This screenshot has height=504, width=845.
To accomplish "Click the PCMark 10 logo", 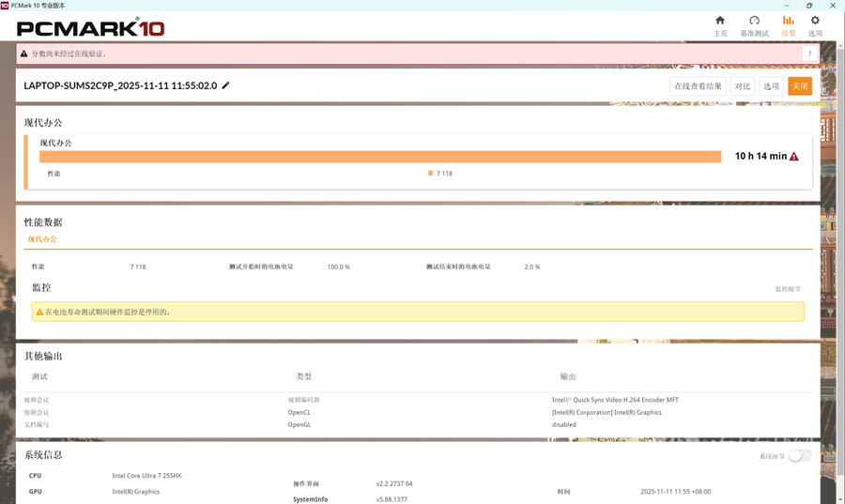I will point(90,27).
